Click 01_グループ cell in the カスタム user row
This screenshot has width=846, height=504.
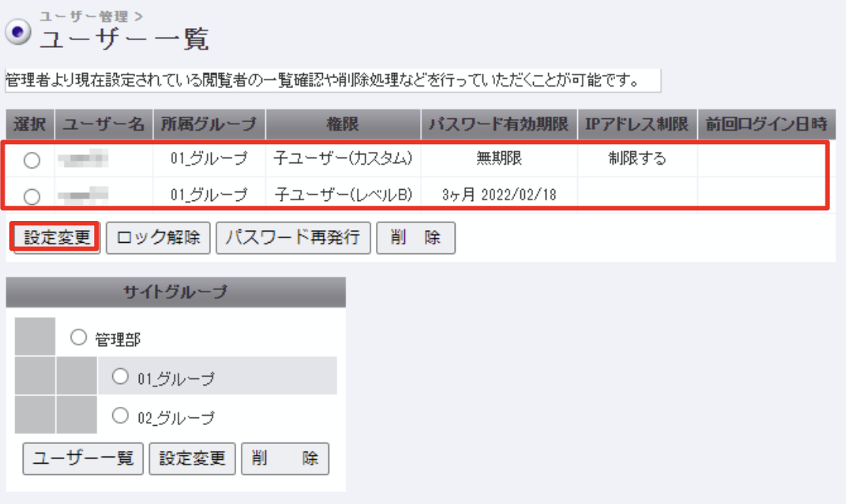(210, 159)
